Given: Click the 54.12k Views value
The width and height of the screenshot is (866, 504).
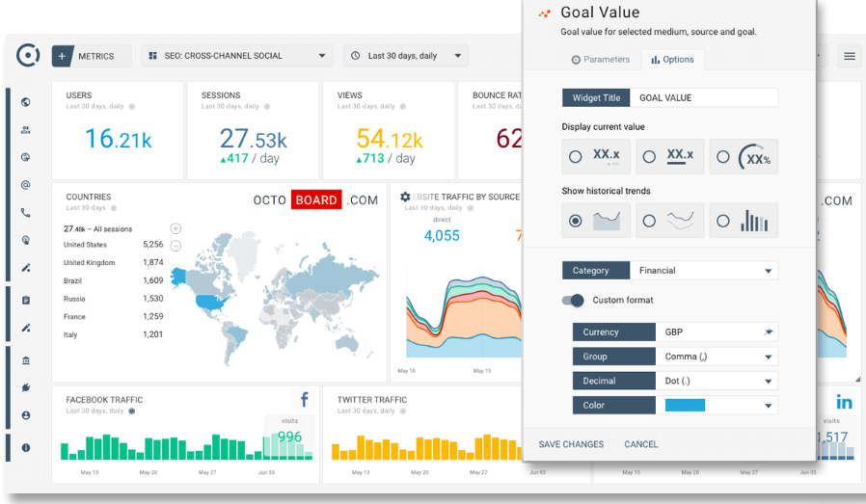Looking at the screenshot, I should (x=390, y=138).
